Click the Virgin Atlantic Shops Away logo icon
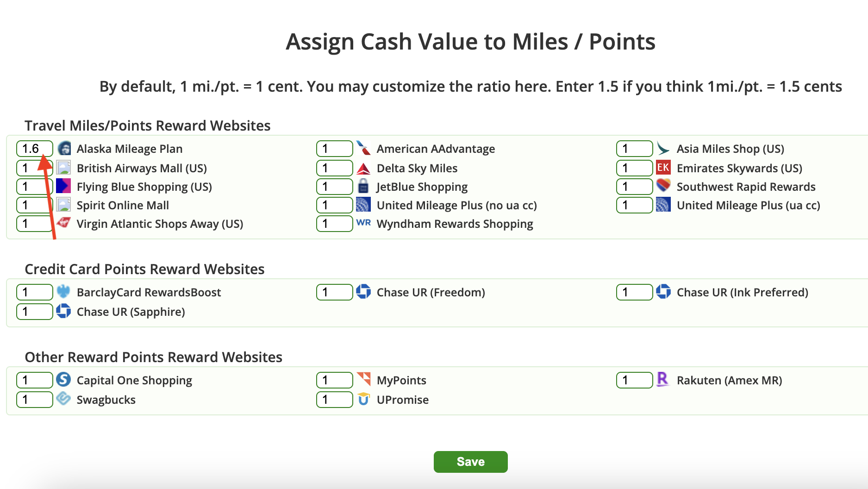This screenshot has height=489, width=868. point(63,223)
